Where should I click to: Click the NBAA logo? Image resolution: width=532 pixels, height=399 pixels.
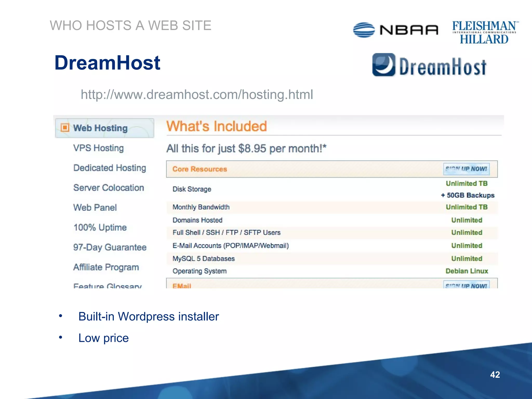[396, 30]
